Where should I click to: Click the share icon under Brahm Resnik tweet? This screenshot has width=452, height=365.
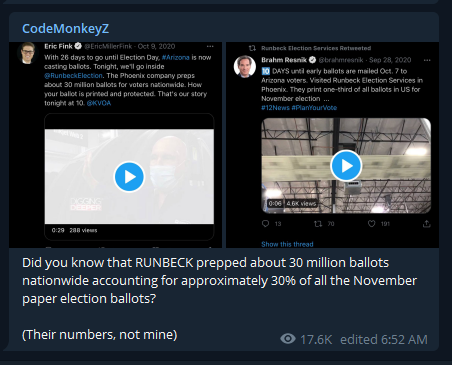426,224
